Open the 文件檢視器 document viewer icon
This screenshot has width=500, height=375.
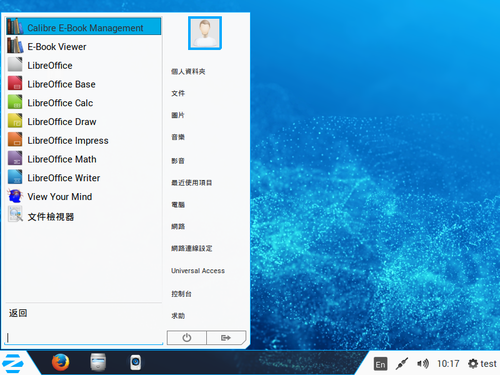coord(15,214)
